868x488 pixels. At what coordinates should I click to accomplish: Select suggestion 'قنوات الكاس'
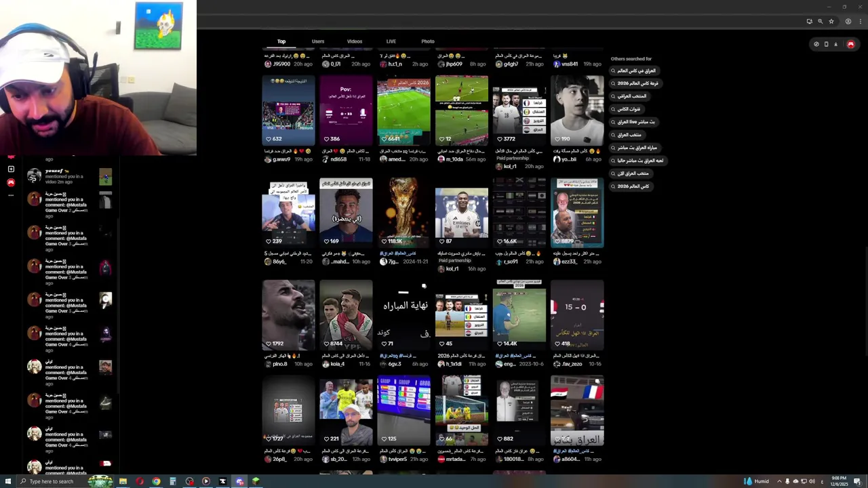626,109
